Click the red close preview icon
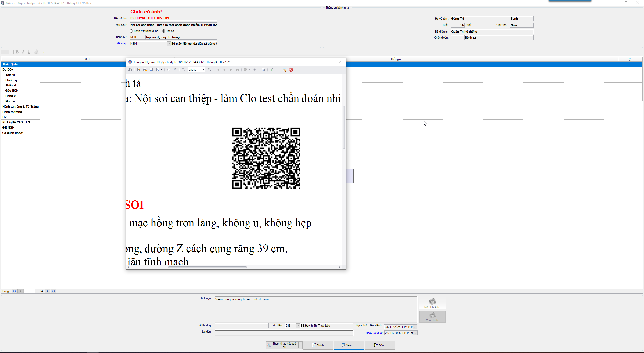Screen dimensions: 644x353 (x=291, y=70)
